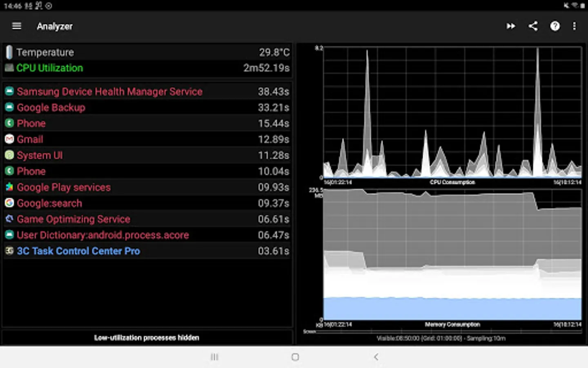Tap the Analyzer title in the toolbar
Image resolution: width=588 pixels, height=368 pixels.
tap(55, 26)
